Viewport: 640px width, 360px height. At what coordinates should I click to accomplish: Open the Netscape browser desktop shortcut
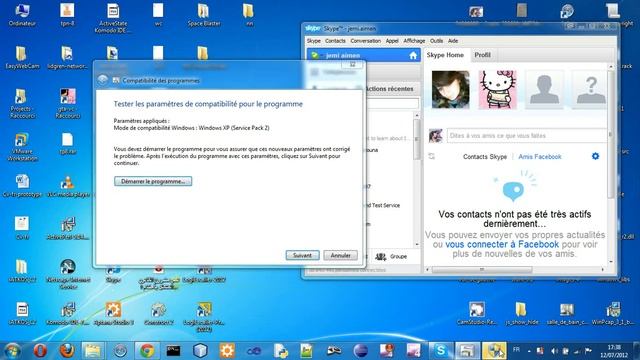pyautogui.click(x=68, y=274)
